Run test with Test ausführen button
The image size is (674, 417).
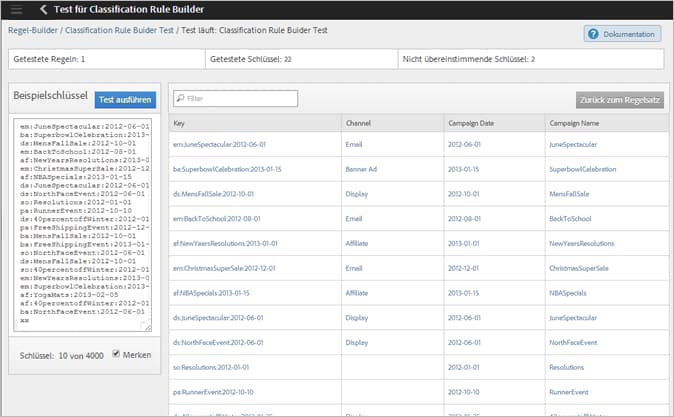coord(125,100)
